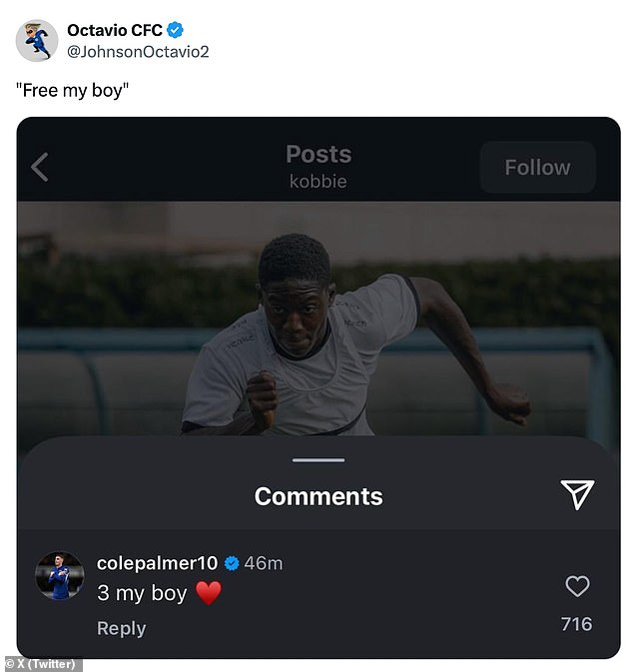The height and width of the screenshot is (672, 633).
Task: Click the Posts heading
Action: [318, 154]
